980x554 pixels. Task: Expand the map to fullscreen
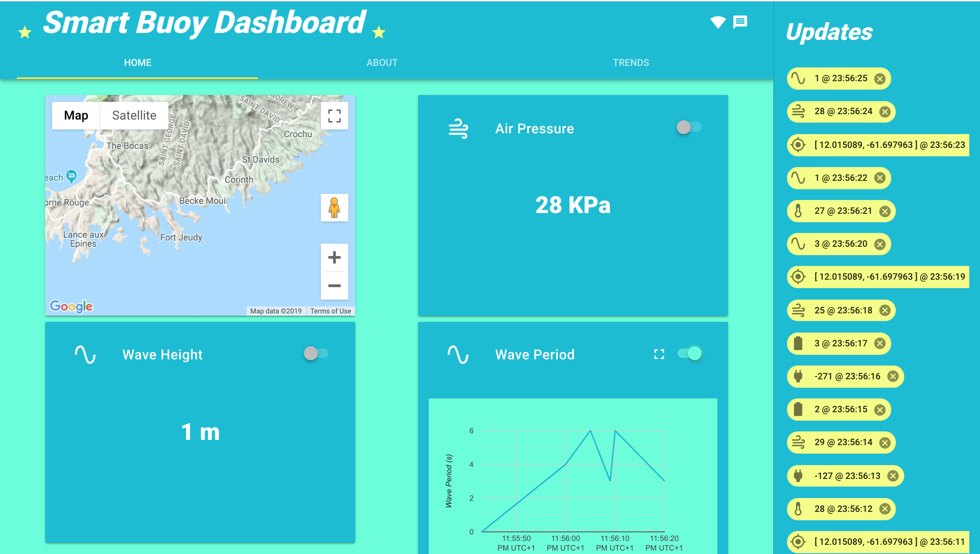click(x=335, y=115)
